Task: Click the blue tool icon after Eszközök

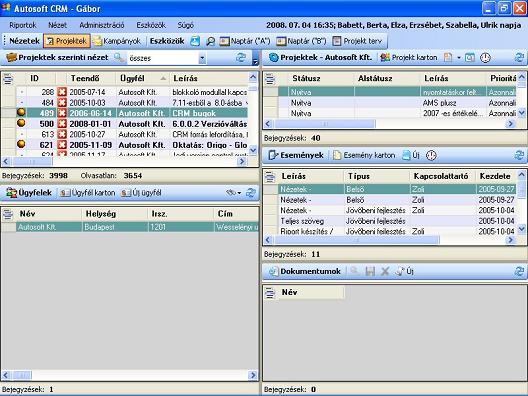Action: [195, 41]
